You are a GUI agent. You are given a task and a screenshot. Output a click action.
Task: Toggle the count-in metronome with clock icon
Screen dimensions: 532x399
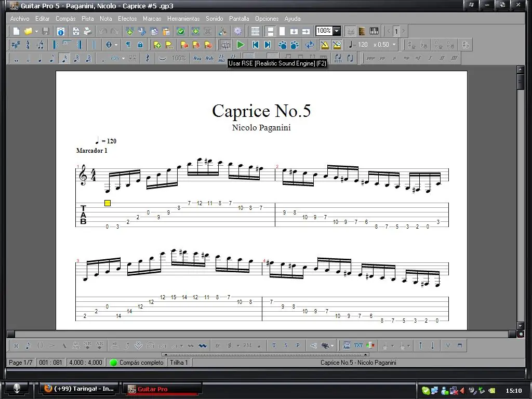point(337,45)
